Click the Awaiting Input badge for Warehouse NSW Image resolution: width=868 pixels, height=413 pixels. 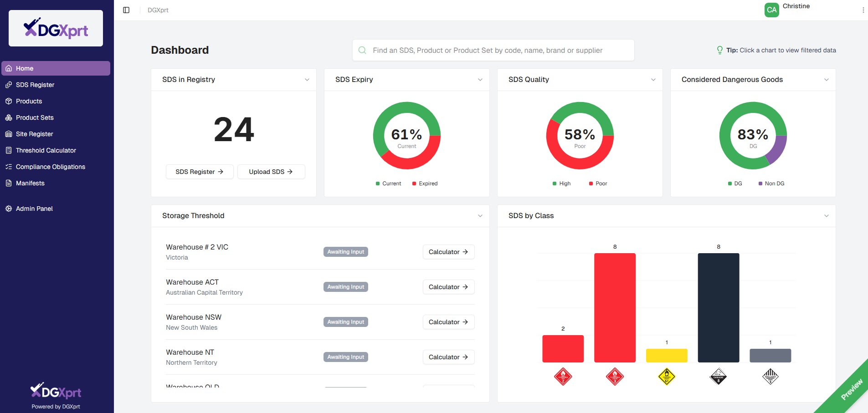tap(345, 322)
